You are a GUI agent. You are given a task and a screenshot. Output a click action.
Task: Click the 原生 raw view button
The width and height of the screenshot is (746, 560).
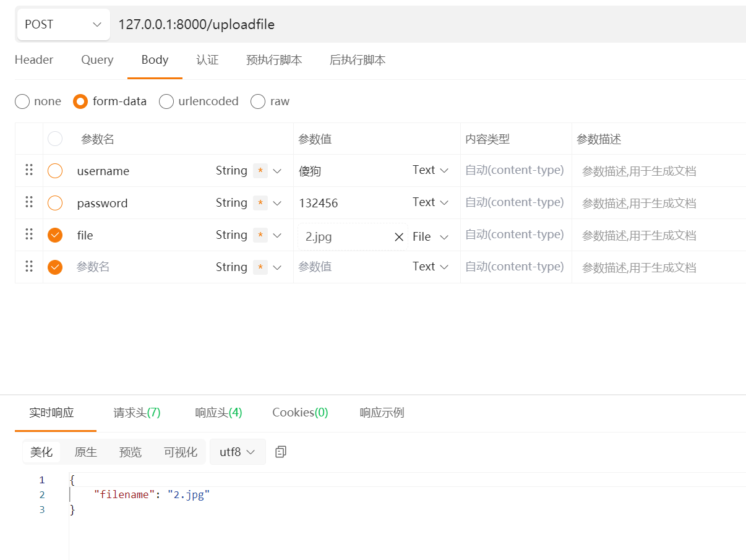[x=86, y=452]
